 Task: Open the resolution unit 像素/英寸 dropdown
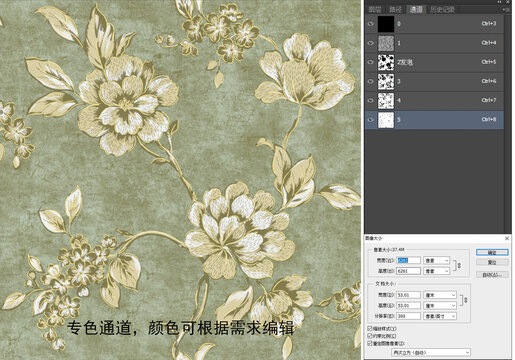(x=440, y=316)
